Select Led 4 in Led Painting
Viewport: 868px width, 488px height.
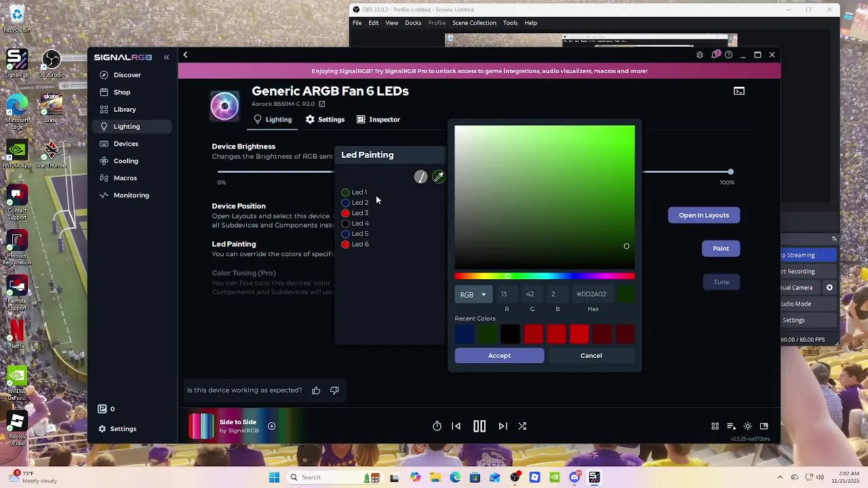355,224
